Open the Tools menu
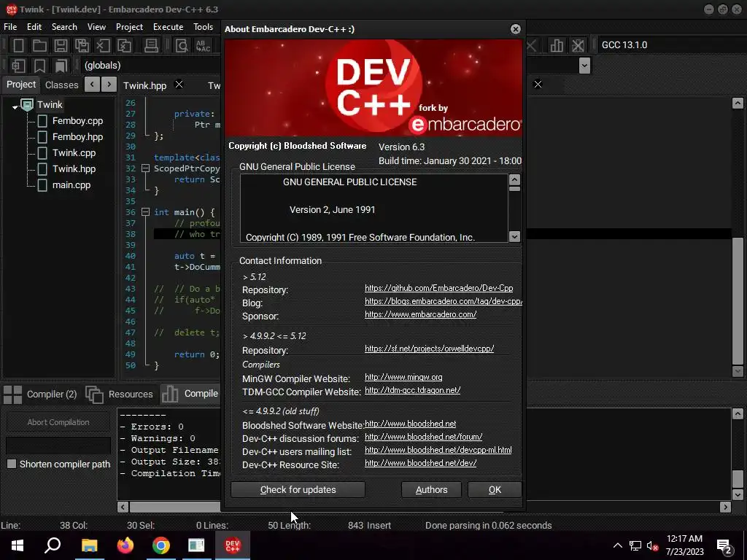 point(203,27)
